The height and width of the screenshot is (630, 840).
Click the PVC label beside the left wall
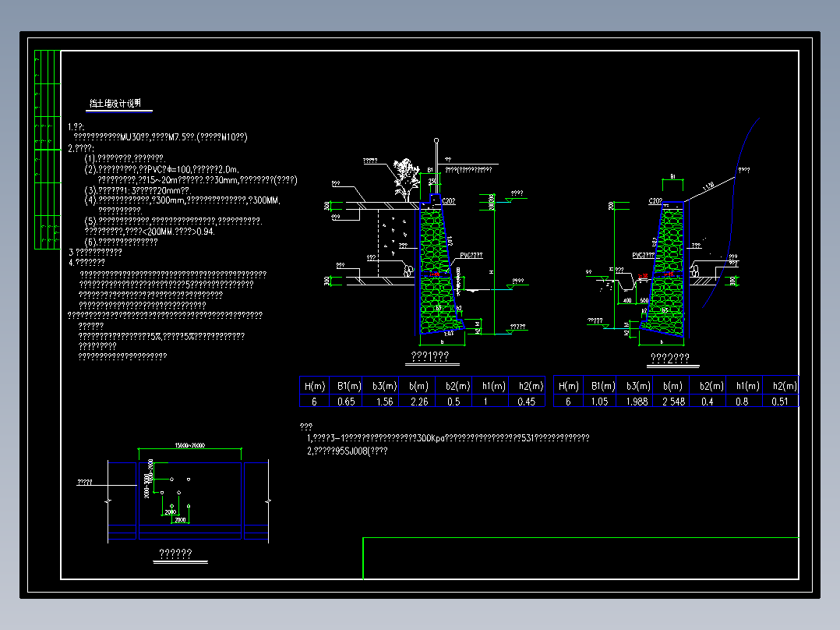point(471,256)
